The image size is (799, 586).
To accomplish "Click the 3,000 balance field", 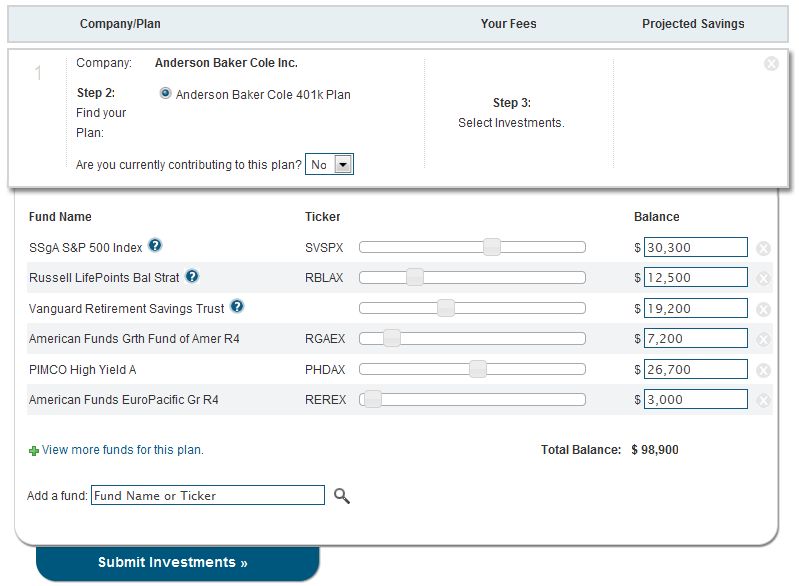I will (696, 399).
